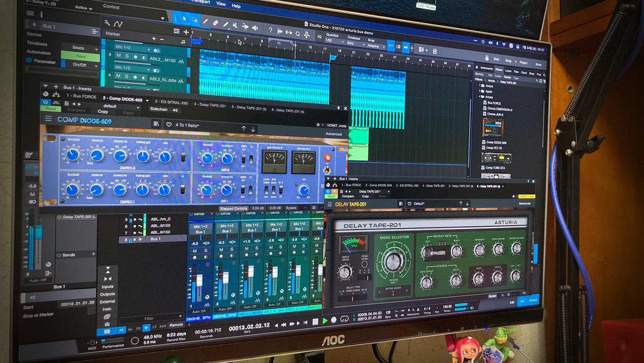
Task: Mute track 4 ABL2 Kiddle
Action: tap(118, 76)
